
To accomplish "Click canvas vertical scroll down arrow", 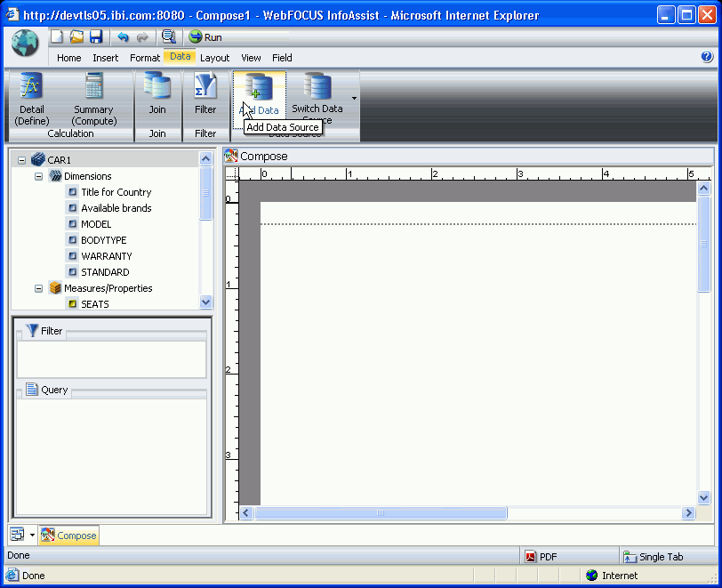I will click(703, 497).
